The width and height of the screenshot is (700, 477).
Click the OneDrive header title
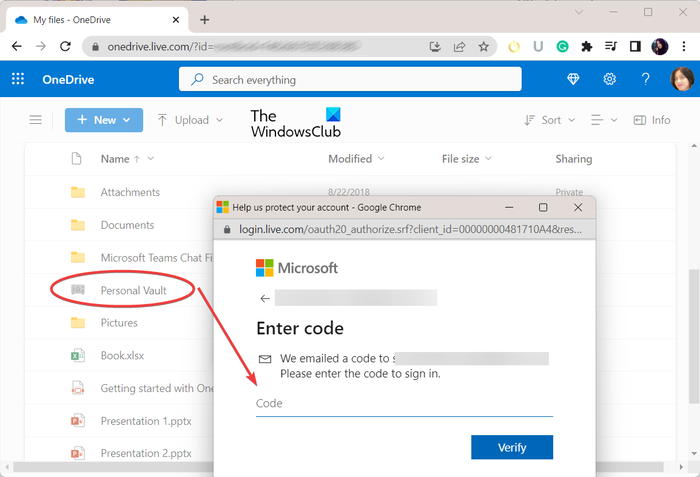click(x=68, y=80)
